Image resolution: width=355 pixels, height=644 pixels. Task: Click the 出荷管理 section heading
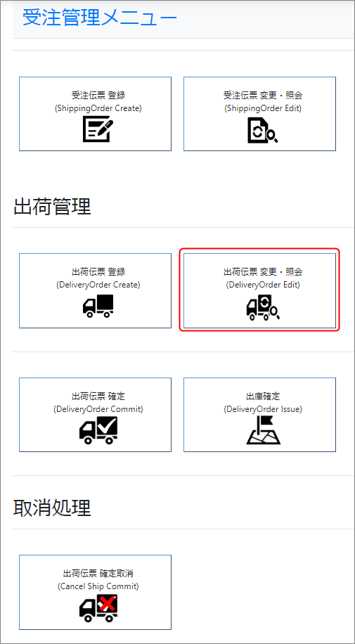click(x=52, y=207)
